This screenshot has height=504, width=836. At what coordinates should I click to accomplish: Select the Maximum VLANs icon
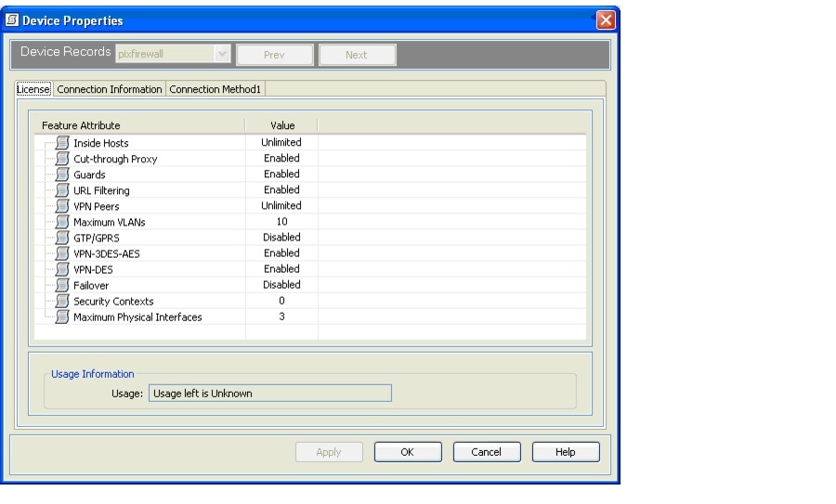coord(62,222)
